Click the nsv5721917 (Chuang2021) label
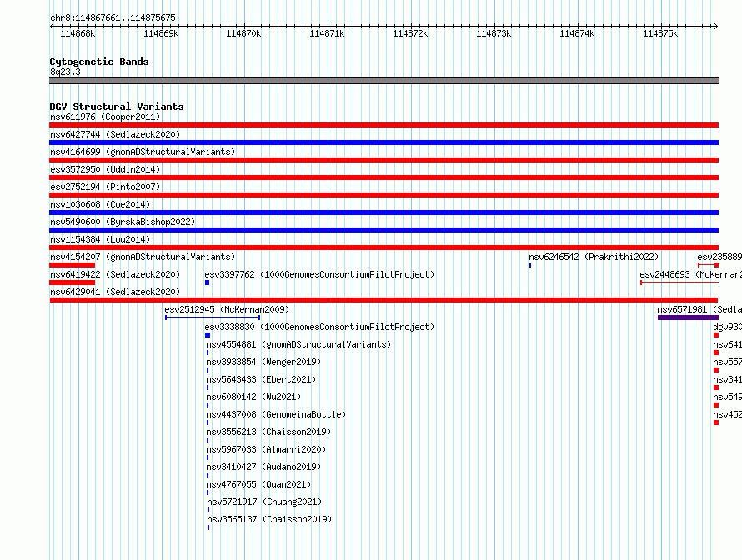 point(264,502)
